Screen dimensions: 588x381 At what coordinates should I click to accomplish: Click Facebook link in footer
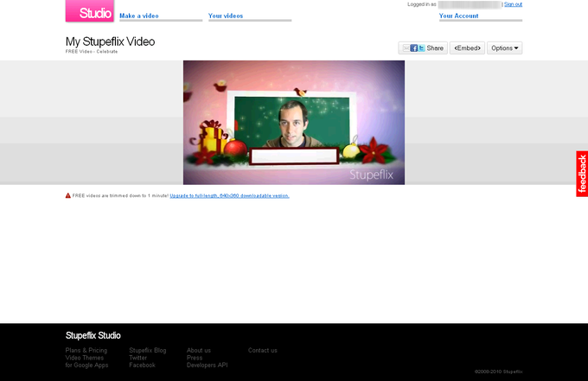142,365
